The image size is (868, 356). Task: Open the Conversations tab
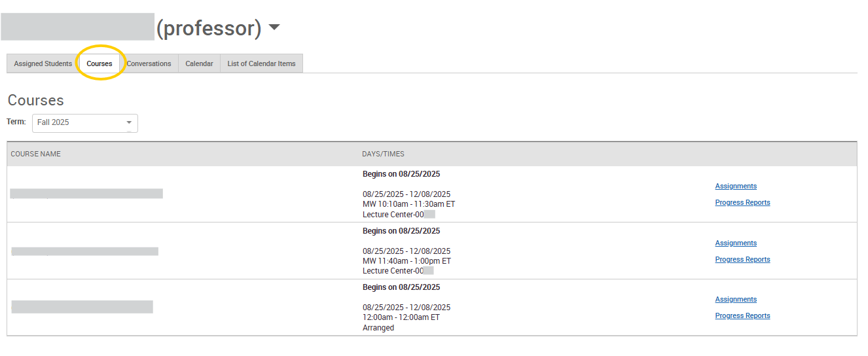pyautogui.click(x=149, y=63)
